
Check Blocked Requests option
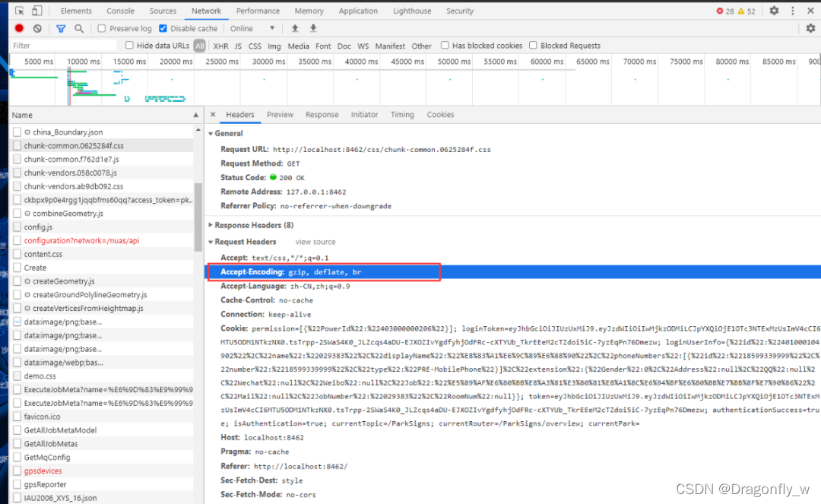click(533, 45)
